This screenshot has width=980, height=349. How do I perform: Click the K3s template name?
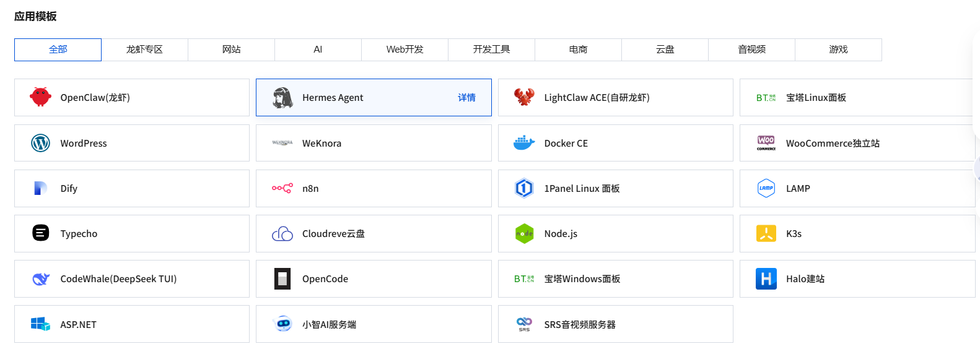tap(794, 234)
